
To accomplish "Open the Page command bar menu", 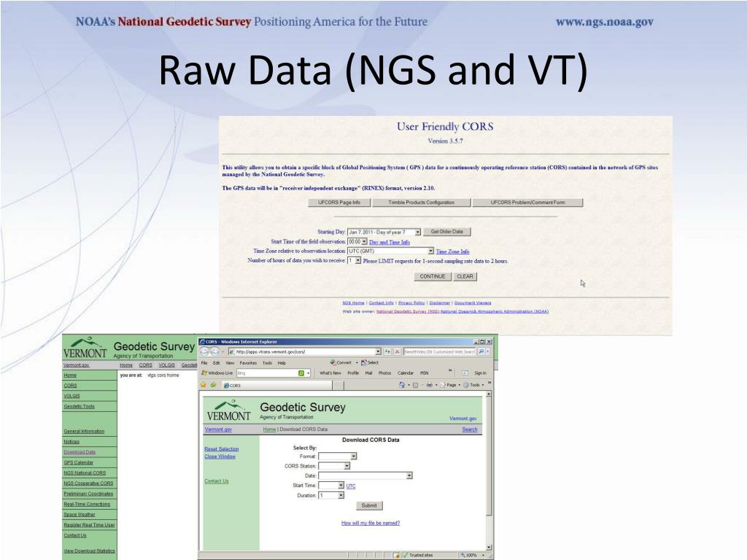I will click(x=449, y=385).
